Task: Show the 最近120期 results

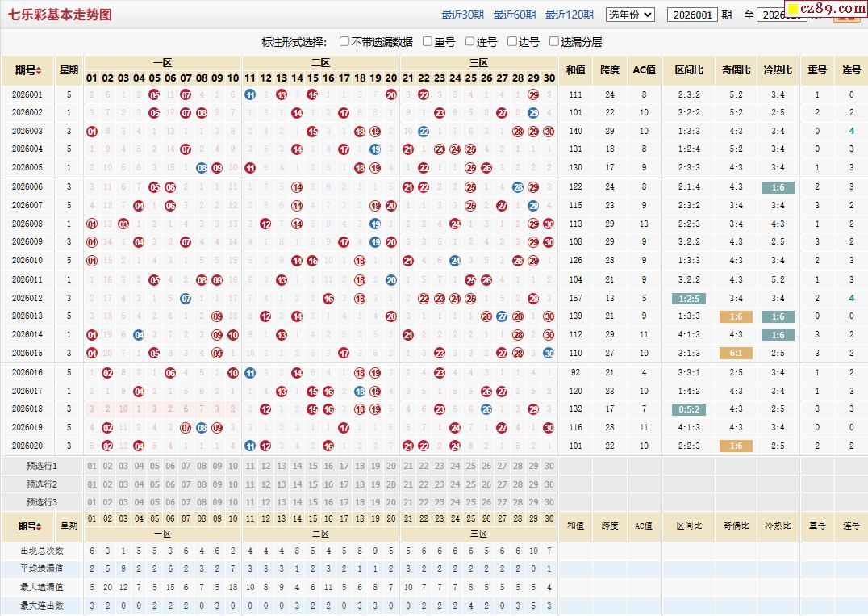Action: click(569, 15)
